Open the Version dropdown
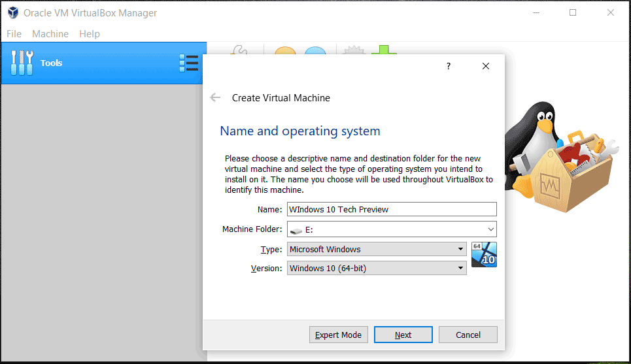The width and height of the screenshot is (631, 364). [x=377, y=268]
